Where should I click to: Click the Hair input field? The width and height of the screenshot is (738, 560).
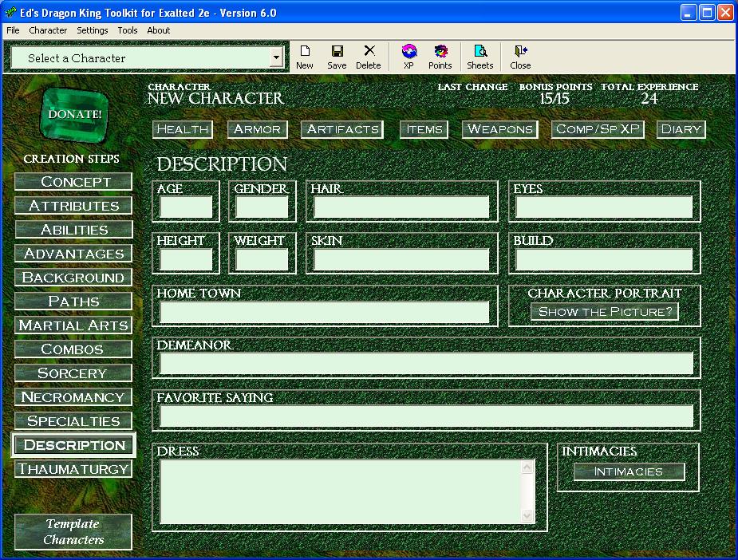click(x=402, y=207)
